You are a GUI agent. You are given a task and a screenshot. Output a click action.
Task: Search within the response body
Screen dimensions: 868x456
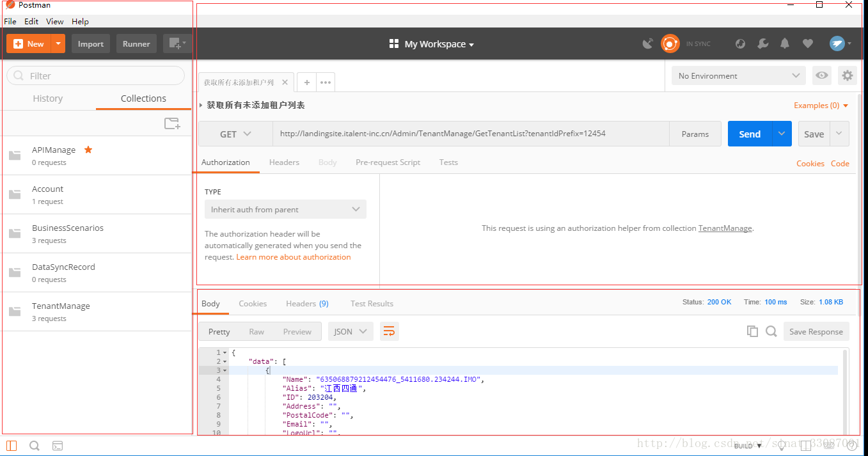(x=771, y=331)
